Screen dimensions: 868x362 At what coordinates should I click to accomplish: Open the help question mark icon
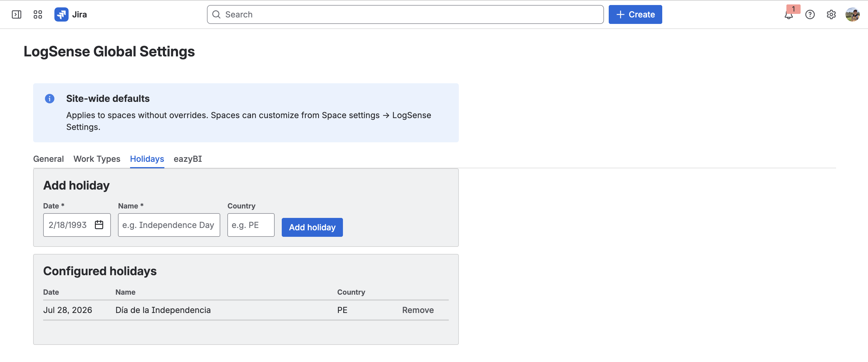(810, 14)
